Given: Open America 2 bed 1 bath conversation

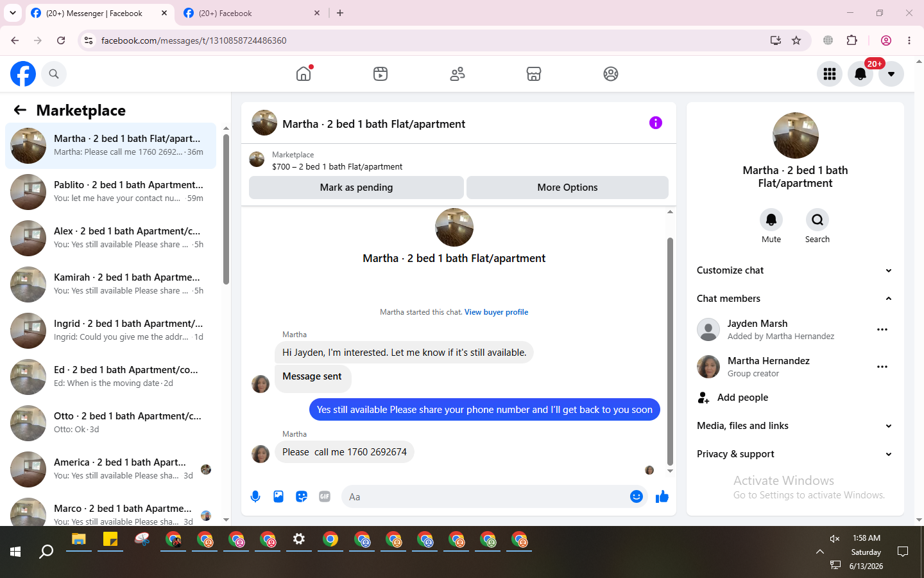Looking at the screenshot, I should (110, 469).
